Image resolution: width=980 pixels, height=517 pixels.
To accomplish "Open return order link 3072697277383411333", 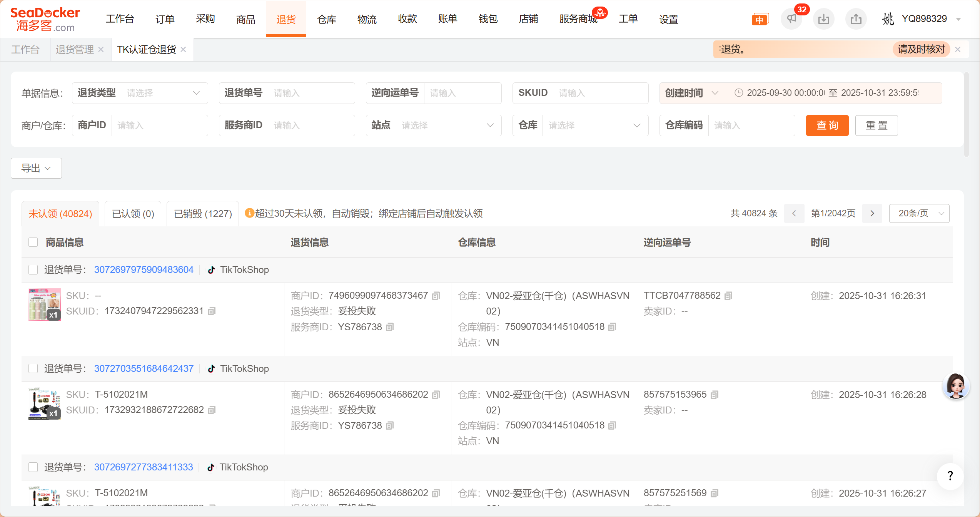I will coord(144,467).
